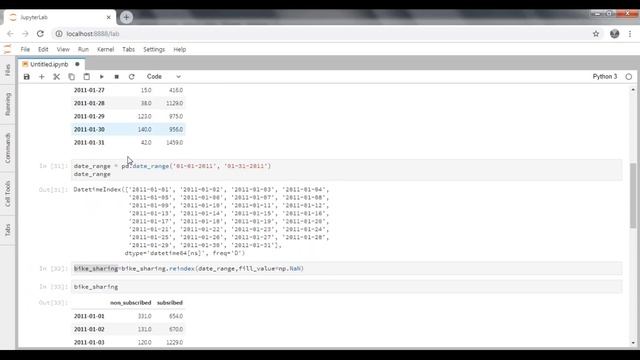The width and height of the screenshot is (640, 360).
Task: Click the 2011-01-01 row in output 33
Action: click(x=128, y=316)
